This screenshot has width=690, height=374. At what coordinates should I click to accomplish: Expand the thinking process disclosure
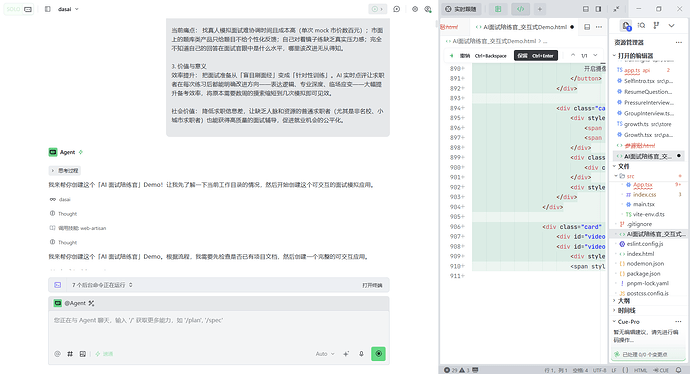64,170
